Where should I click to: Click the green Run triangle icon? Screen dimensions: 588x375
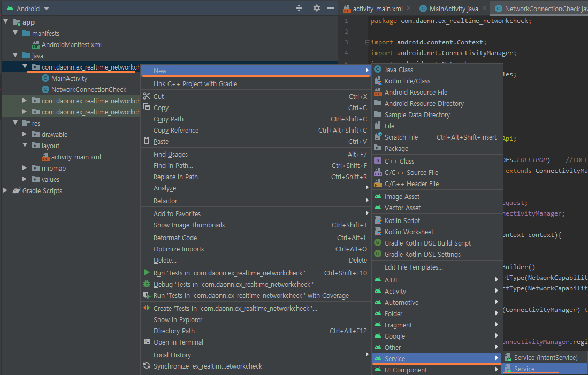click(x=147, y=273)
